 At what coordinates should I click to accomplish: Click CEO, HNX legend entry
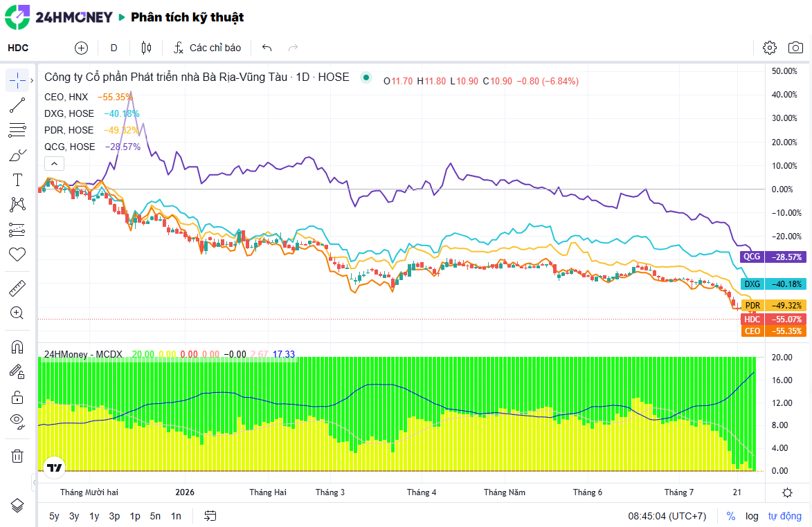[x=66, y=97]
